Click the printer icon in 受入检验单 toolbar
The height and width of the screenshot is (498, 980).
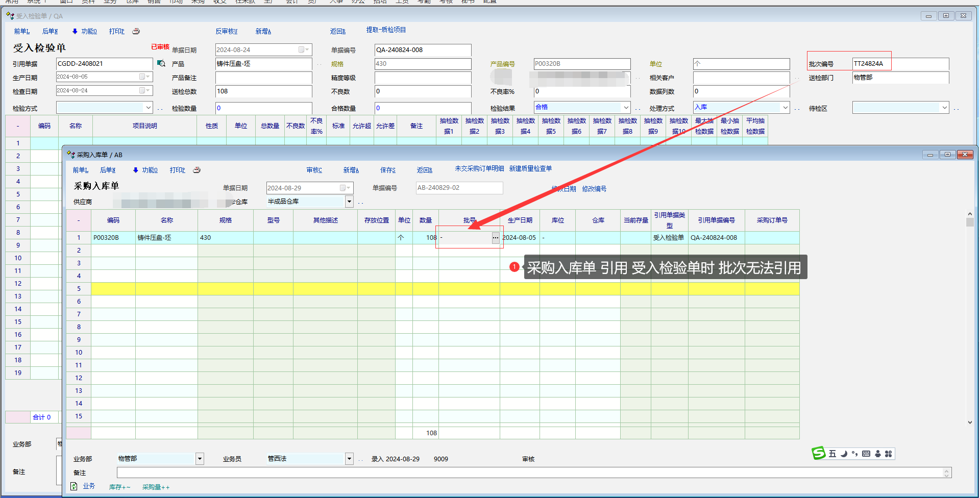(136, 31)
